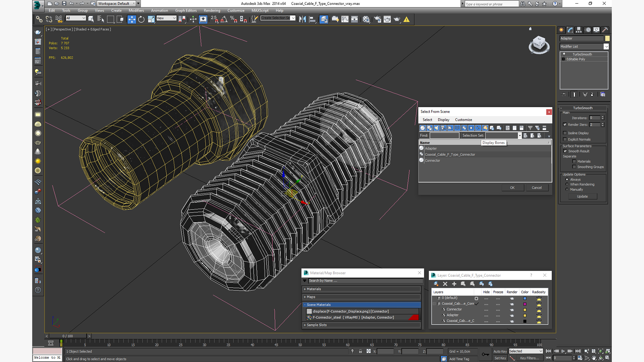Expand the Sample Slots group

(362, 325)
